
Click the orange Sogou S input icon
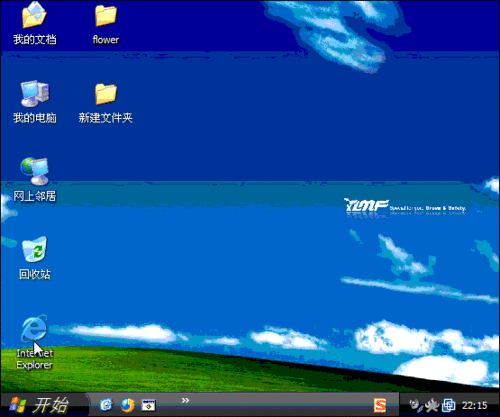click(x=380, y=405)
